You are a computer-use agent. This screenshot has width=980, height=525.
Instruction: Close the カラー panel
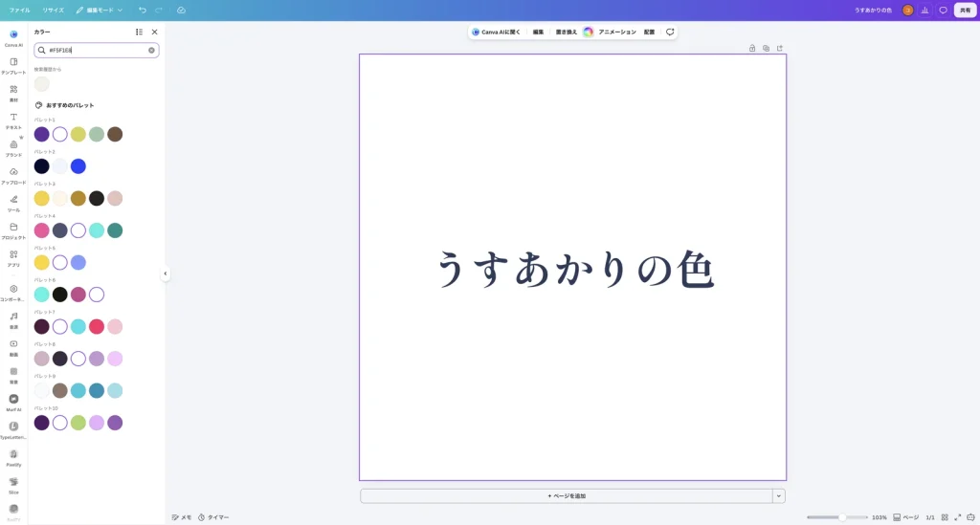pyautogui.click(x=154, y=32)
